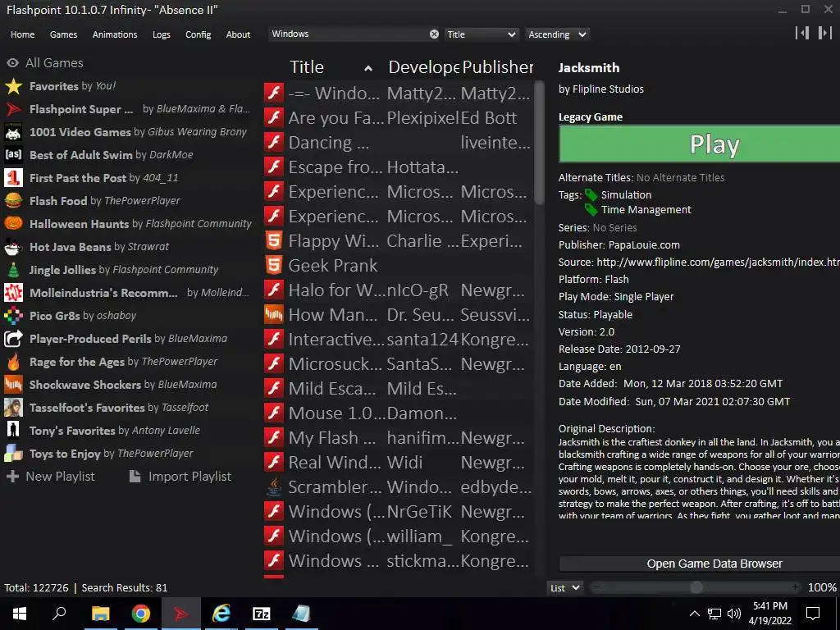The width and height of the screenshot is (840, 630).
Task: Open the Ascending order dropdown
Action: point(557,34)
